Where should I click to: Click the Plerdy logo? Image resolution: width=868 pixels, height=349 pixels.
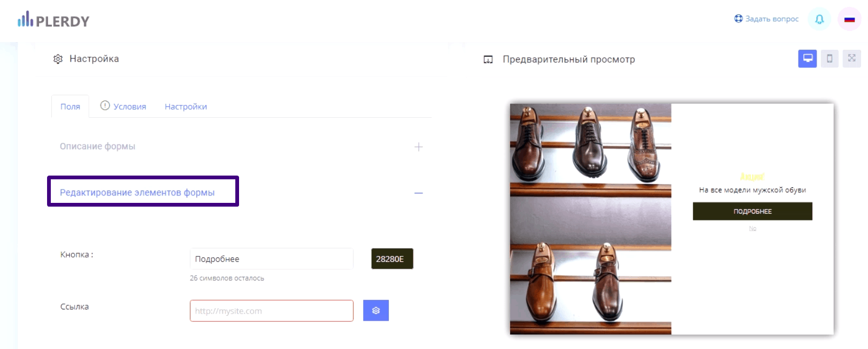point(53,20)
